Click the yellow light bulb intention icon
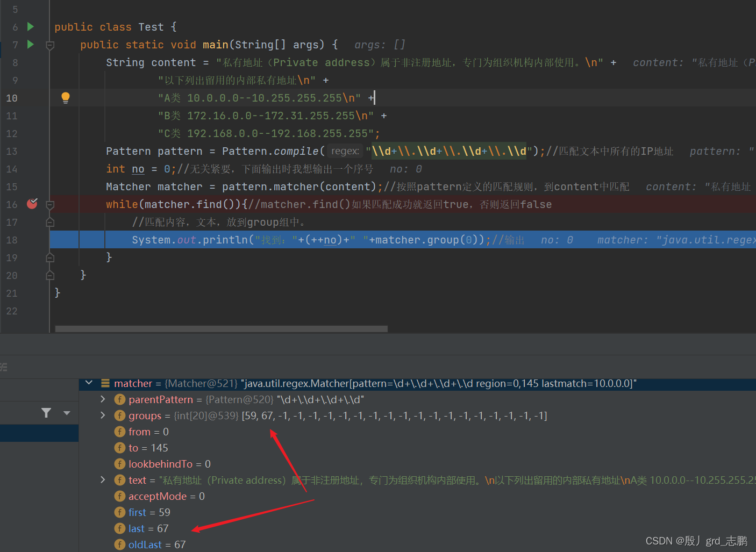The image size is (756, 552). (x=66, y=97)
